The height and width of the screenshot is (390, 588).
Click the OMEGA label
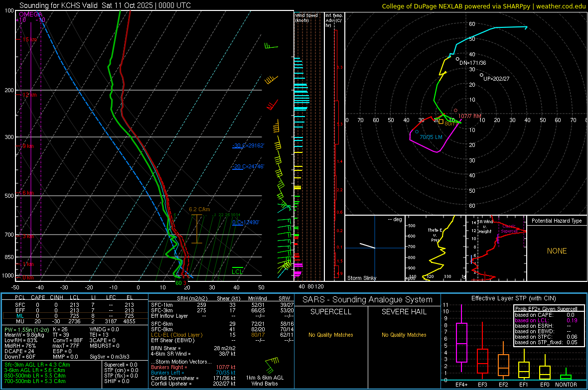[x=30, y=14]
